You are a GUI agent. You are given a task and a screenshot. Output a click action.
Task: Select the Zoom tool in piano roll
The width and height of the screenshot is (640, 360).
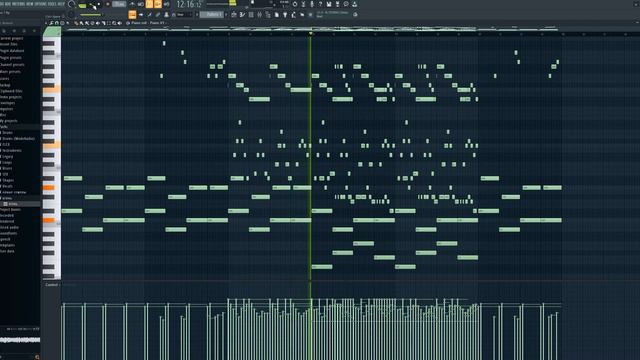click(114, 23)
